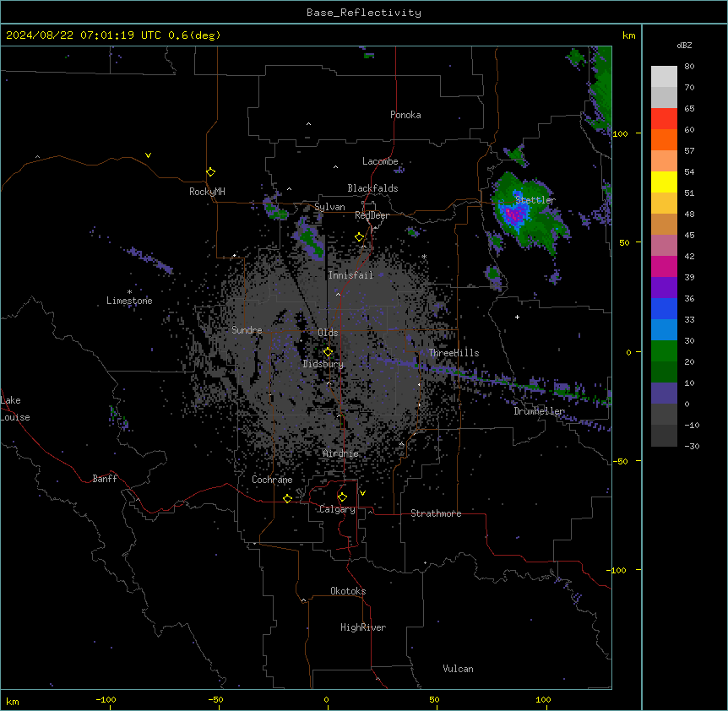This screenshot has height=711, width=728.
Task: Click the asterisk marker above Limestone label
Action: pos(129,292)
